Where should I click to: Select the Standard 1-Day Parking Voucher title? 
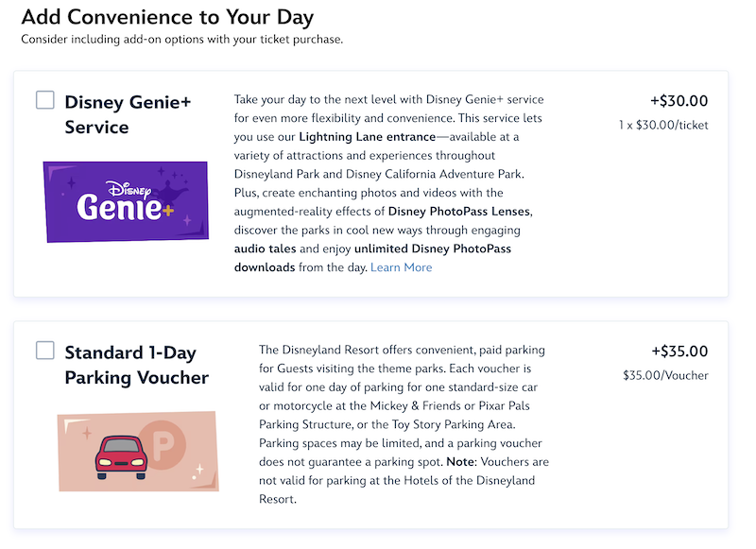[137, 365]
